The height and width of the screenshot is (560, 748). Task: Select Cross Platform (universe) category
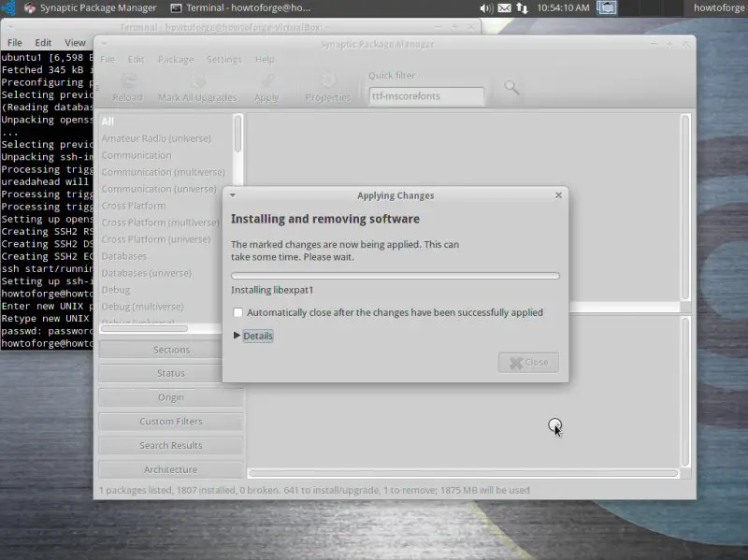(x=156, y=239)
